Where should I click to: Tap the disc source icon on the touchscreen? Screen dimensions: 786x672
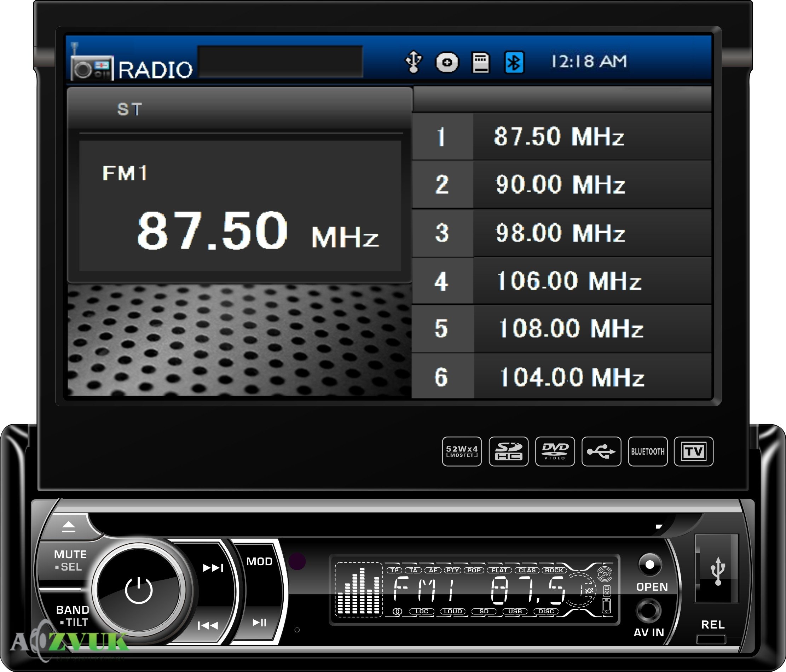(447, 63)
